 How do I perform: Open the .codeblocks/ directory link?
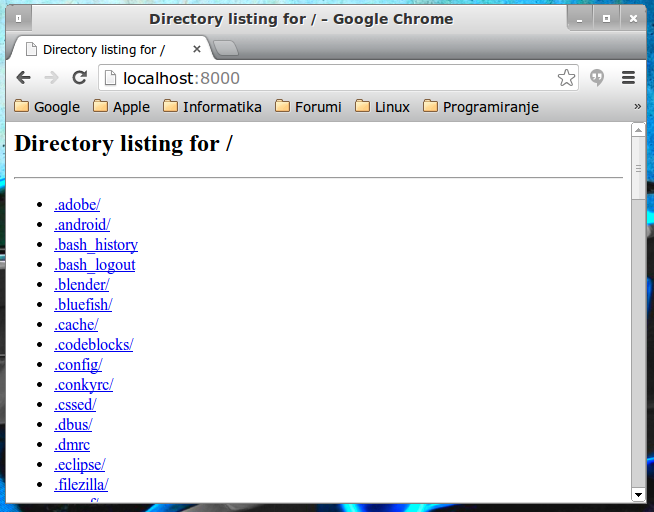pyautogui.click(x=94, y=345)
